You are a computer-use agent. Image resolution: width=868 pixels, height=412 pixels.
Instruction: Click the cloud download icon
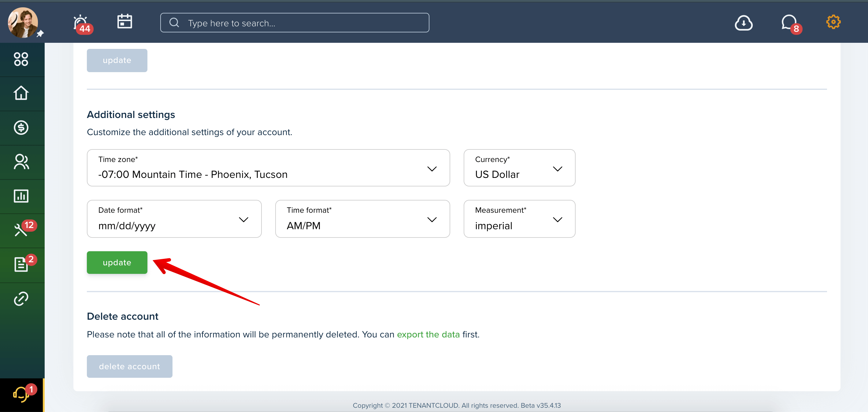(x=743, y=23)
